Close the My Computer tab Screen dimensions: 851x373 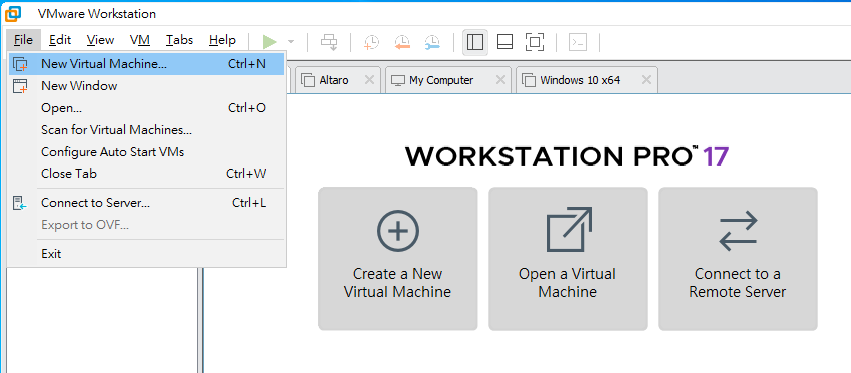pyautogui.click(x=500, y=80)
